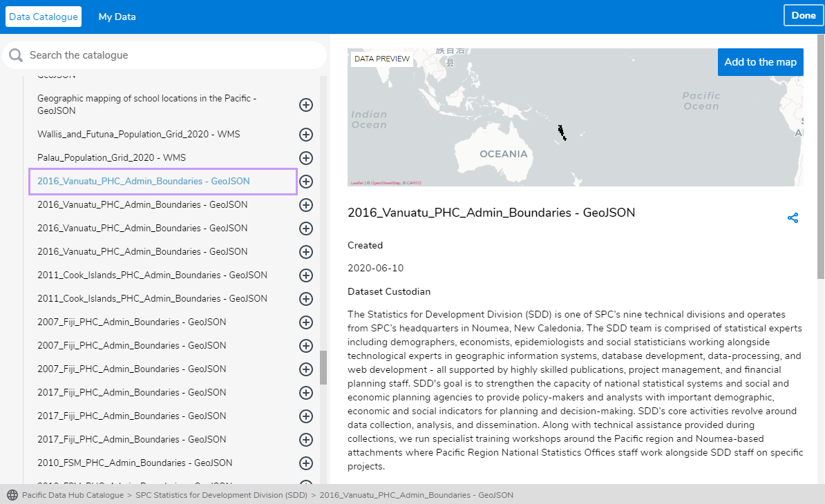Add Wallis_and_Futuna_Population_Grid_2020 with its plus icon
Image resolution: width=825 pixels, height=504 pixels.
pos(306,135)
